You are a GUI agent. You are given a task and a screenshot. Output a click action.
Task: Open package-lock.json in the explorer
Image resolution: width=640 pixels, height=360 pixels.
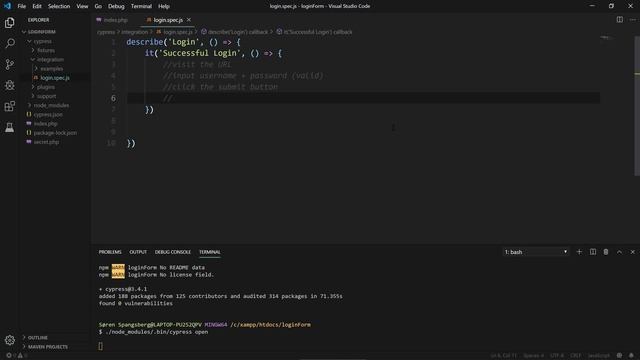click(55, 133)
